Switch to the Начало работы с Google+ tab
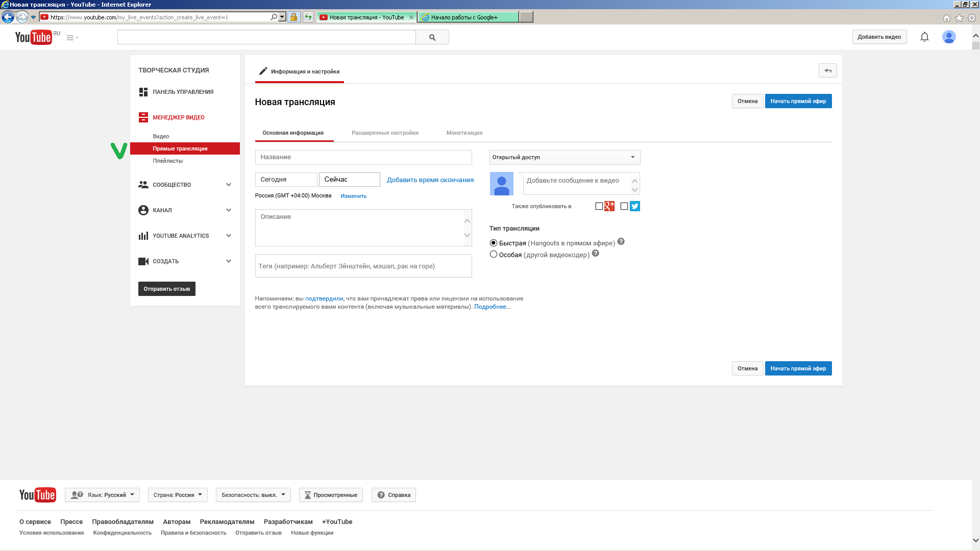Image resolution: width=980 pixels, height=551 pixels. tap(468, 17)
